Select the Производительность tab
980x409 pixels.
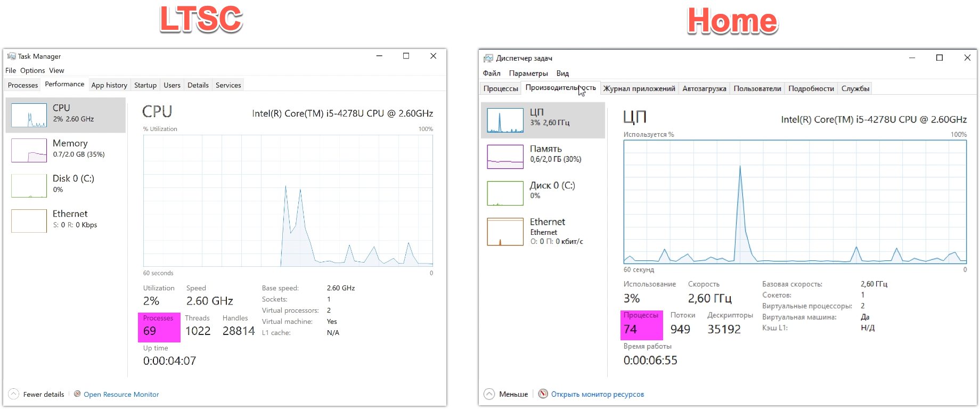click(x=561, y=88)
